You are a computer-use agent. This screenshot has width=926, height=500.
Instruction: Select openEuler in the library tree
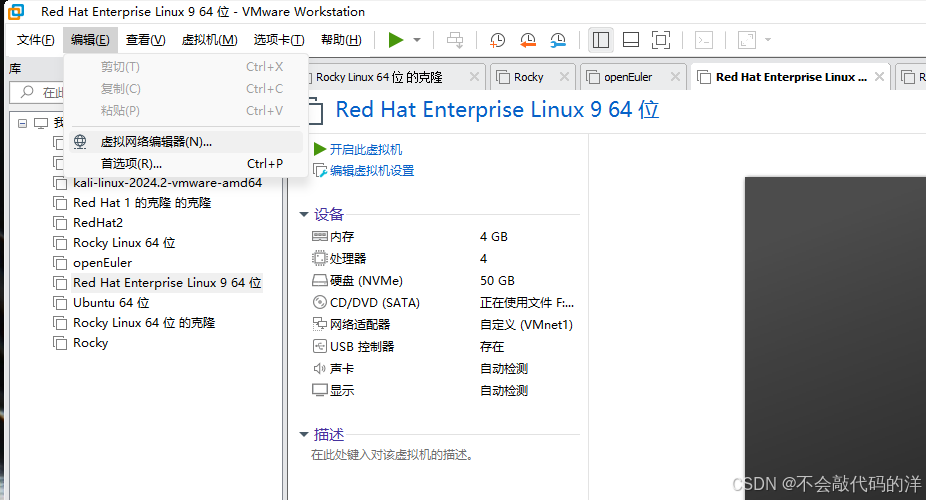coord(102,263)
